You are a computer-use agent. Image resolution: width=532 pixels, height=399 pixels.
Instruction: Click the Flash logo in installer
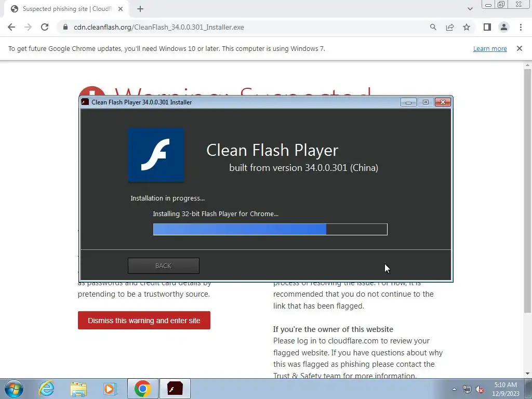point(156,155)
